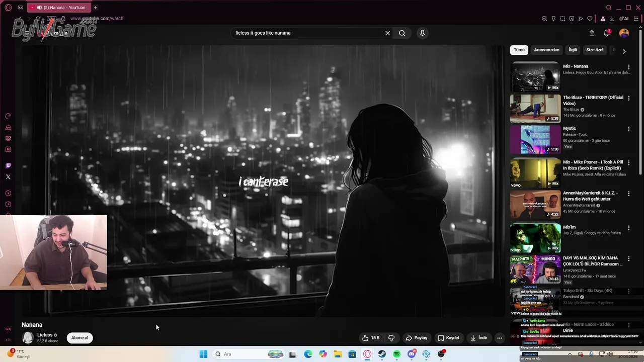Select the Aramanızdan filter chip
This screenshot has height=362, width=644.
click(x=546, y=50)
